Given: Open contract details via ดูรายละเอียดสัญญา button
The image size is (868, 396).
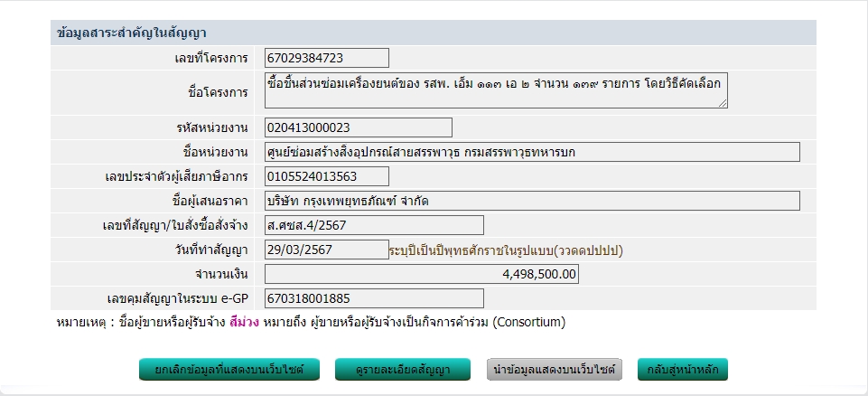Looking at the screenshot, I should [x=404, y=370].
